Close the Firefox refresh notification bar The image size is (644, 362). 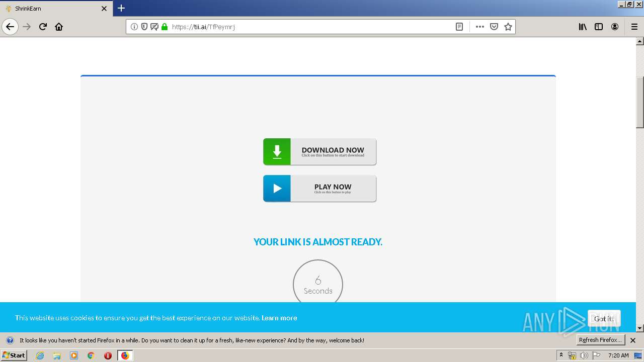tap(633, 340)
